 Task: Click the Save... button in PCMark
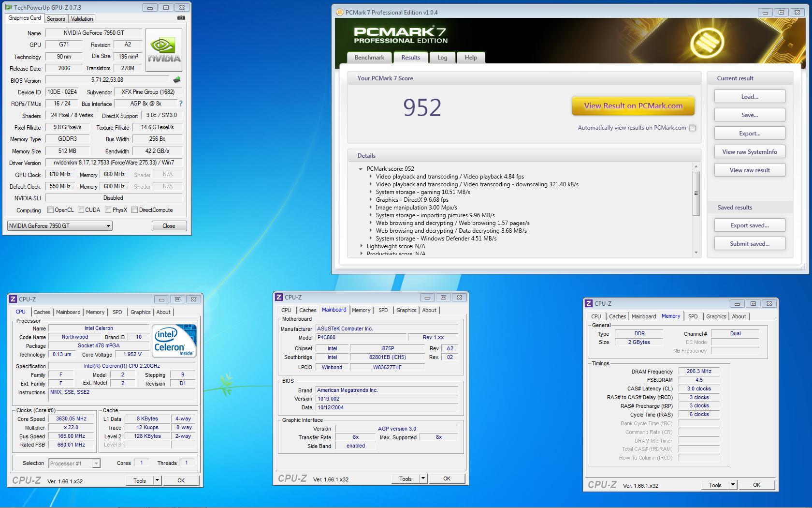point(750,115)
